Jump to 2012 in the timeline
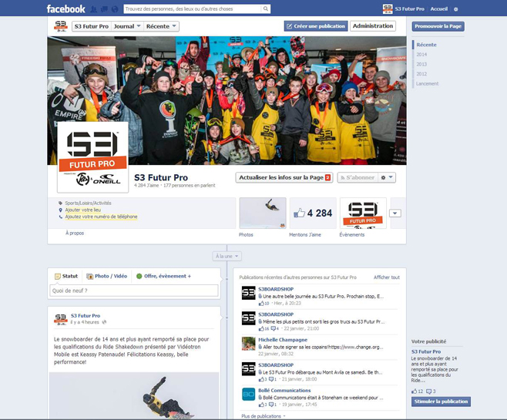Screen dimensions: 507x420 pyautogui.click(x=421, y=74)
